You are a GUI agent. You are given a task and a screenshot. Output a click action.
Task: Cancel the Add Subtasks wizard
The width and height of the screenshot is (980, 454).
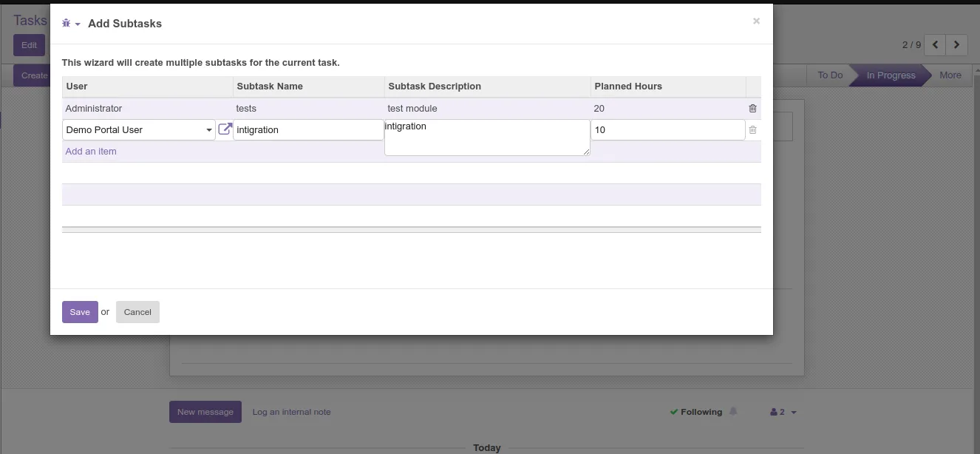[x=137, y=312]
